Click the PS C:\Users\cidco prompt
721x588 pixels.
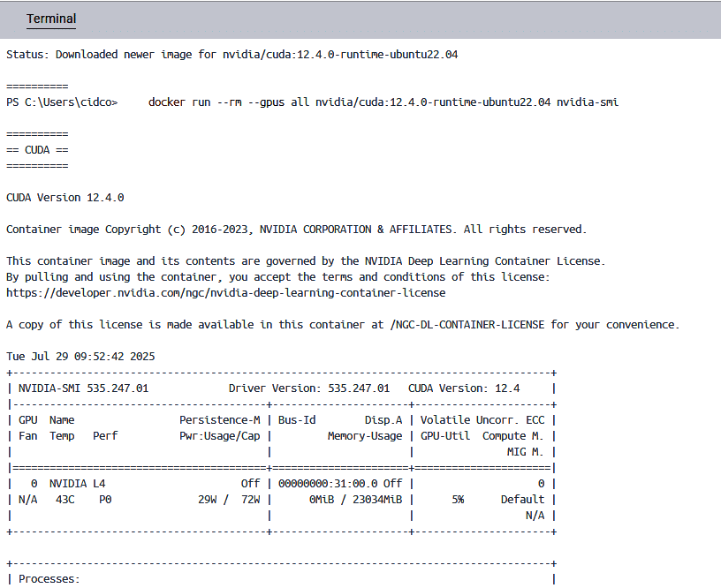(61, 102)
